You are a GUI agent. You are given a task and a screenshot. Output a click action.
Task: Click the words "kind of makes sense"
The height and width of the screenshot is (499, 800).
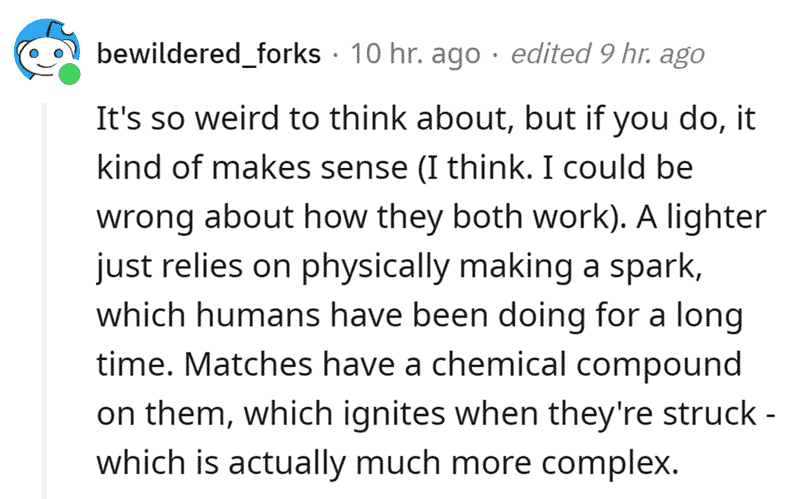tap(253, 167)
